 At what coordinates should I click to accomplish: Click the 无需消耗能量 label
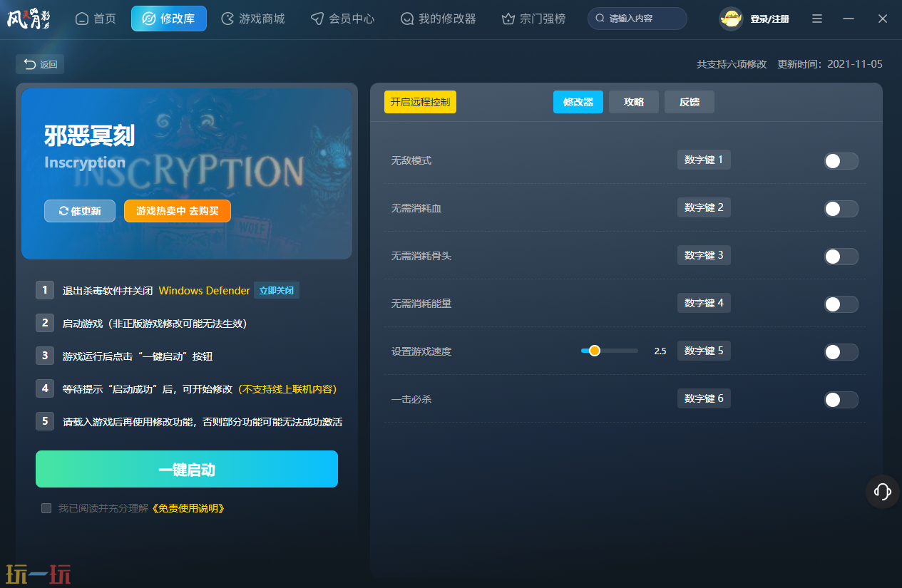point(421,304)
